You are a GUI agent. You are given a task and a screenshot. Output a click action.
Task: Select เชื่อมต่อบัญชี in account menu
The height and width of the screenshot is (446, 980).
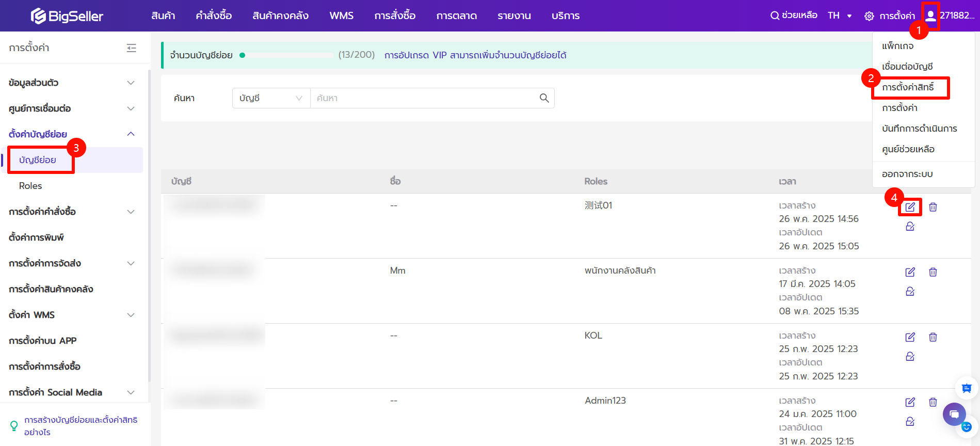(x=907, y=67)
